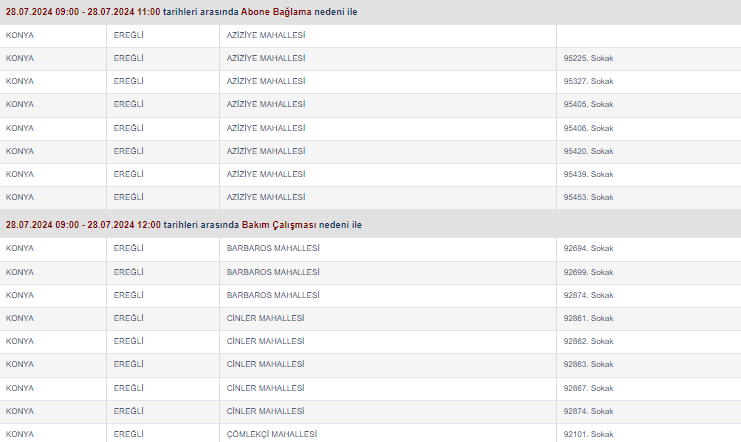
Task: Open the 92863. Sokak link
Action: (x=588, y=364)
